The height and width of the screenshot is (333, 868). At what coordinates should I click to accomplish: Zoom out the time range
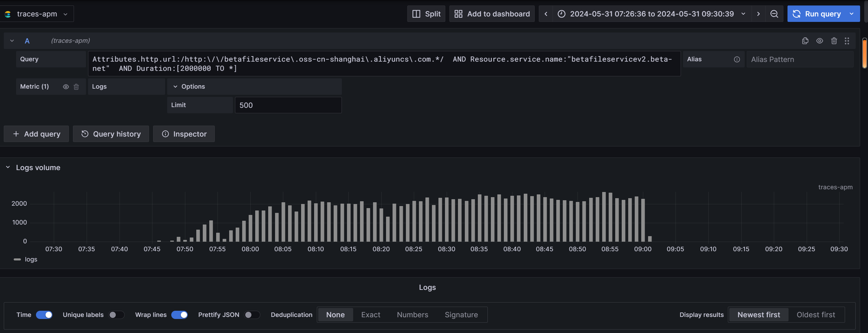coord(774,14)
